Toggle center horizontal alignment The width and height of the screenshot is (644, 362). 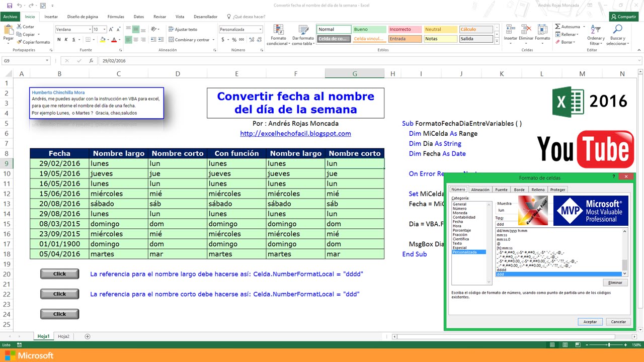pos(136,40)
